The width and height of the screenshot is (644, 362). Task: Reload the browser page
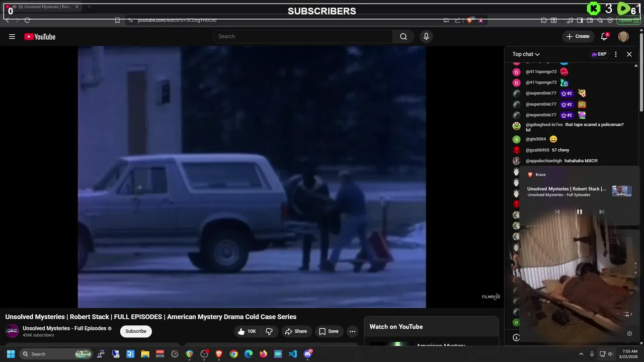[27, 20]
